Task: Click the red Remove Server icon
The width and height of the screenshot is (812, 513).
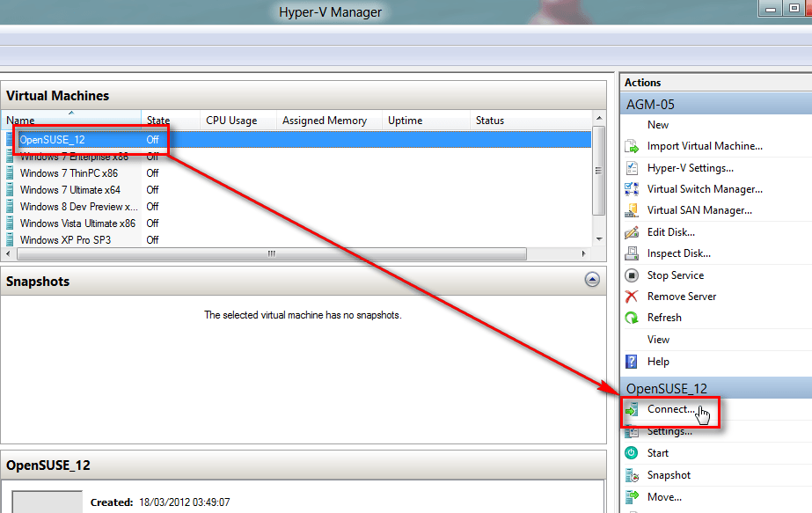Action: (631, 297)
